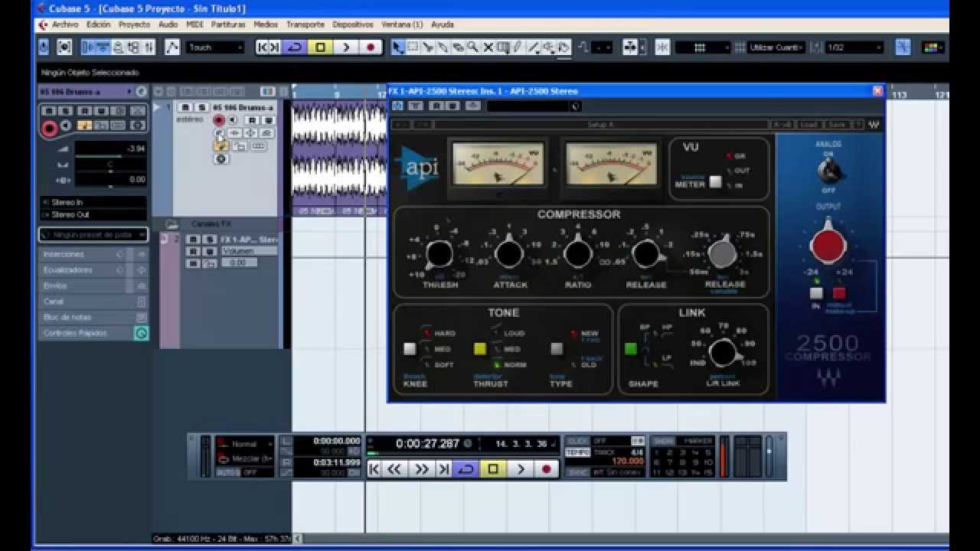Start recording from the top toolbar
The width and height of the screenshot is (980, 551).
click(x=371, y=47)
